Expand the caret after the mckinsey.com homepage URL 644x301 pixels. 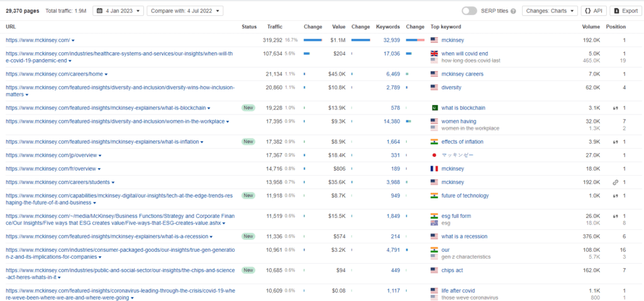click(x=73, y=40)
